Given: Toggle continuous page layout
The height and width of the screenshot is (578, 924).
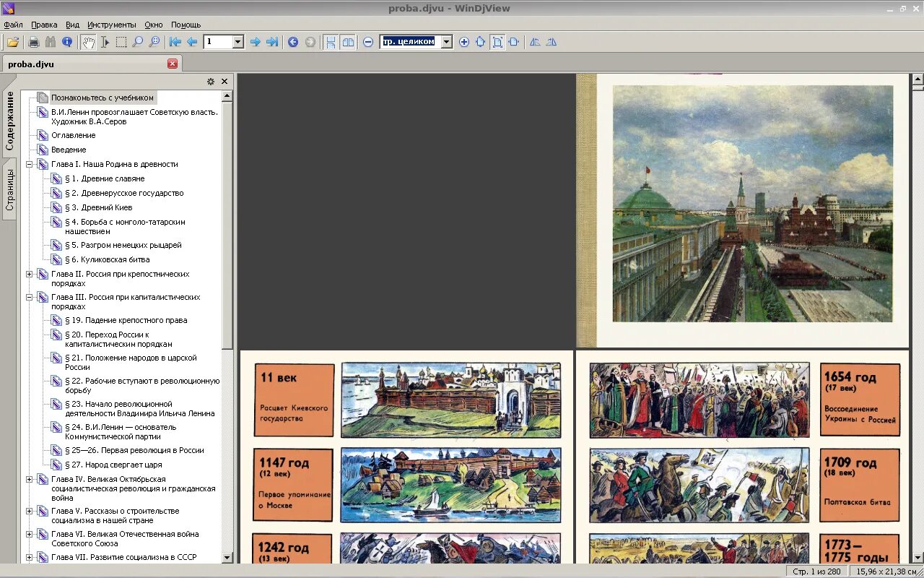Looking at the screenshot, I should pos(331,42).
